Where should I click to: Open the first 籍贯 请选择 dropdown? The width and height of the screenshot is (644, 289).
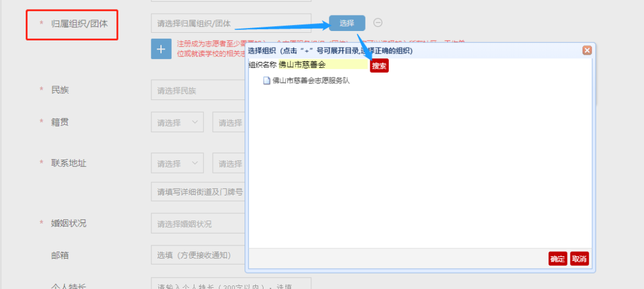click(x=178, y=122)
